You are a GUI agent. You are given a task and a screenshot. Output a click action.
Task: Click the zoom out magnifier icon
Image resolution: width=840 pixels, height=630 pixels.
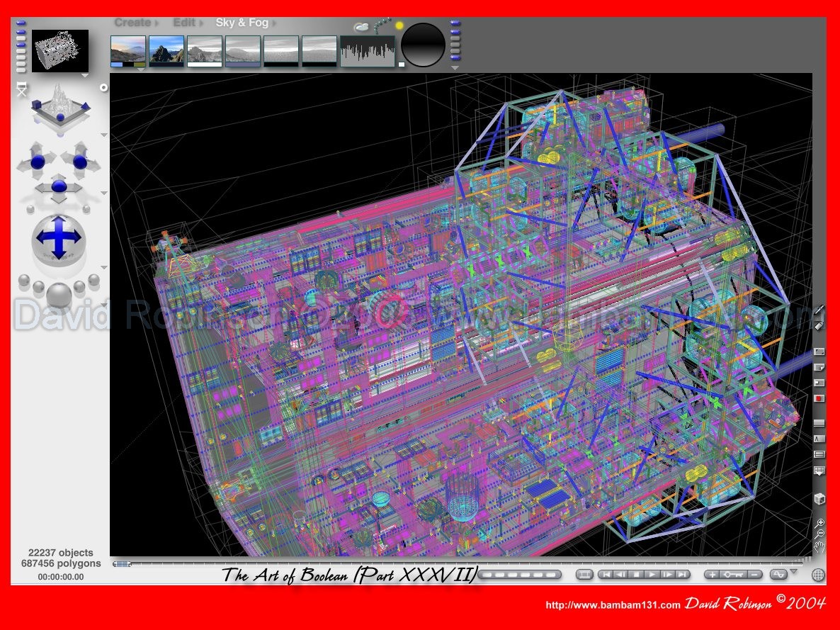[819, 534]
